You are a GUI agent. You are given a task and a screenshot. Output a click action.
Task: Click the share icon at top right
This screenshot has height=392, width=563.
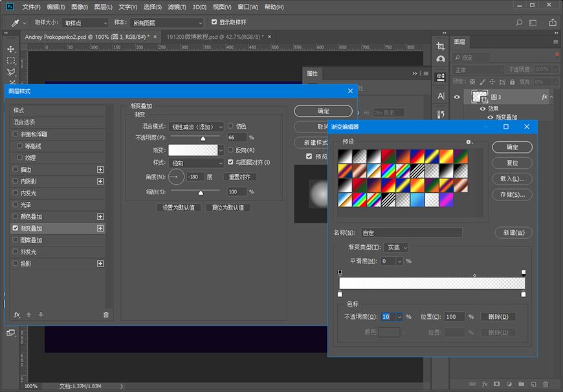pyautogui.click(x=553, y=22)
